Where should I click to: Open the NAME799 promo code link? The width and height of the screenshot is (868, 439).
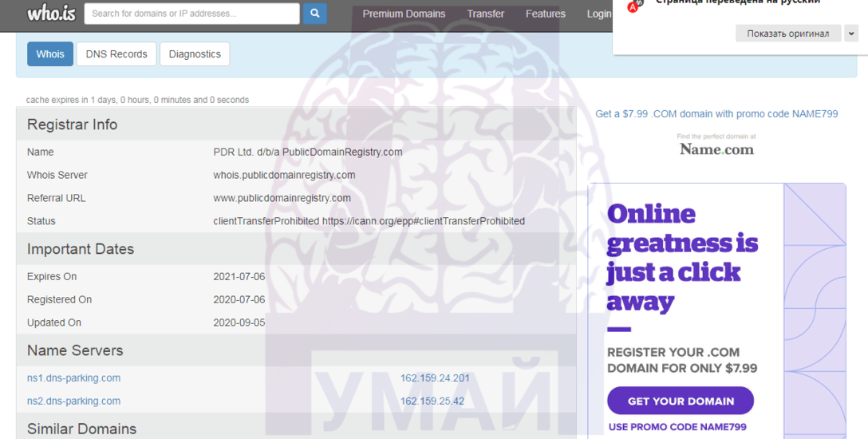tap(716, 114)
